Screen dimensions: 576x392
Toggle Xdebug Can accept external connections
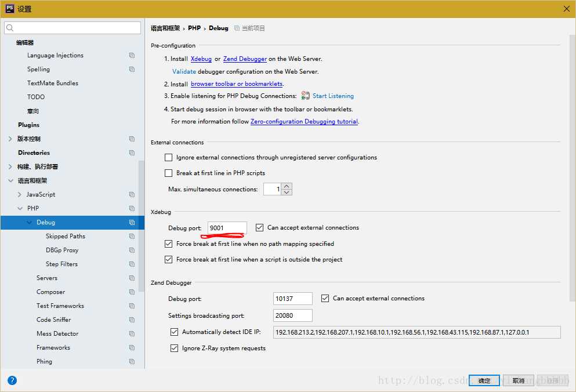pyautogui.click(x=260, y=227)
